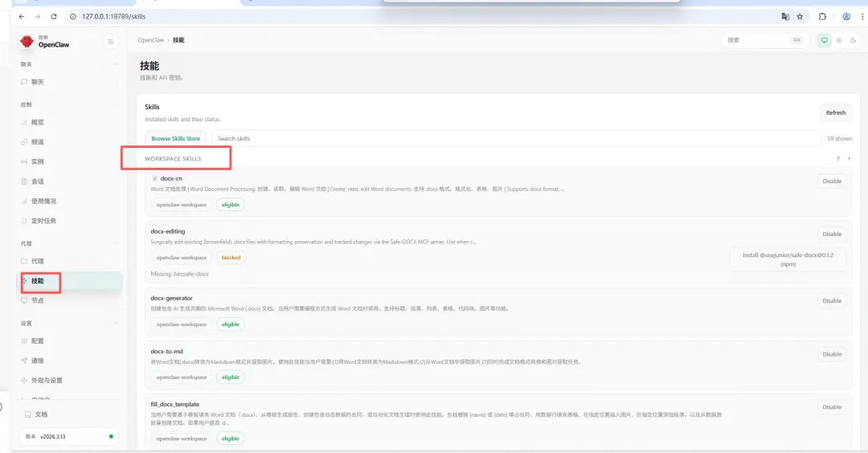This screenshot has height=453, width=868.
Task: Open the 定时任务 scheduled tasks page
Action: [69, 221]
